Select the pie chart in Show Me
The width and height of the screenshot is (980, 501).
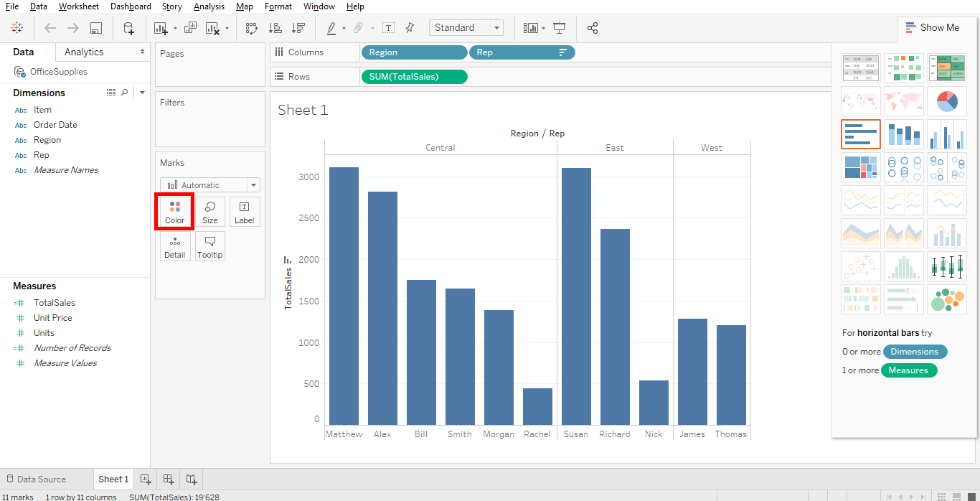(x=947, y=101)
